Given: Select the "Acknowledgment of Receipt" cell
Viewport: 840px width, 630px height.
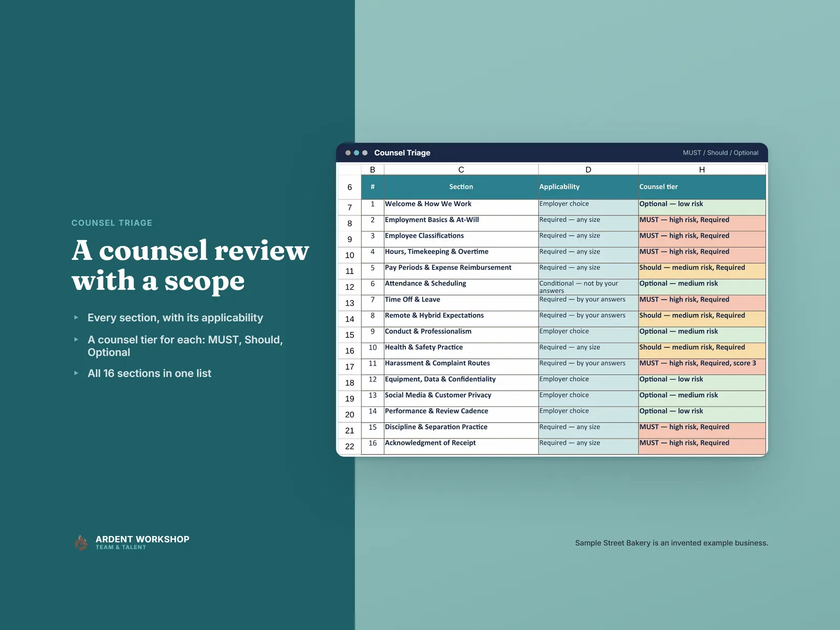Looking at the screenshot, I should tap(461, 446).
